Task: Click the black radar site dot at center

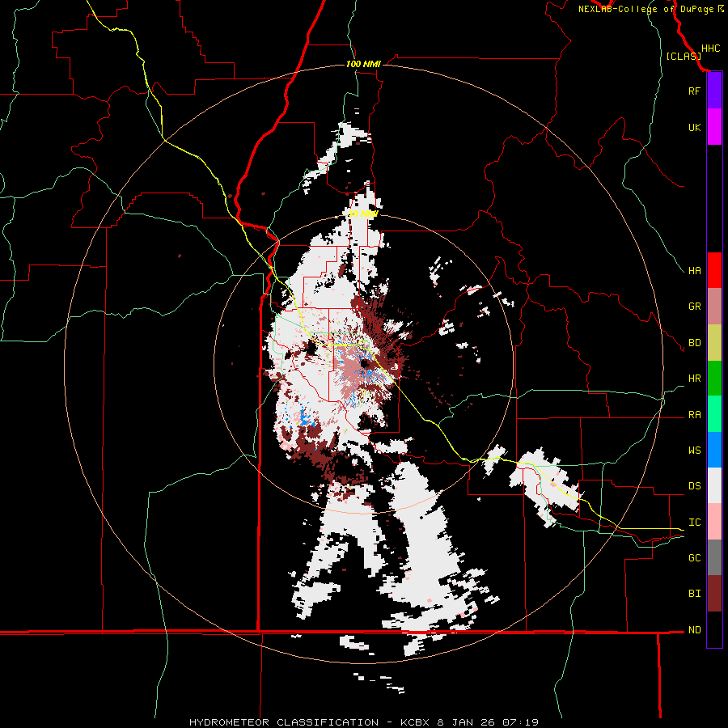Action: coord(365,363)
